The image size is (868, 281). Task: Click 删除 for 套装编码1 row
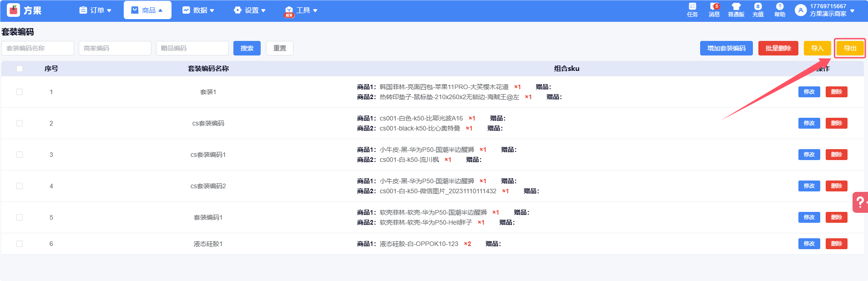click(x=837, y=217)
